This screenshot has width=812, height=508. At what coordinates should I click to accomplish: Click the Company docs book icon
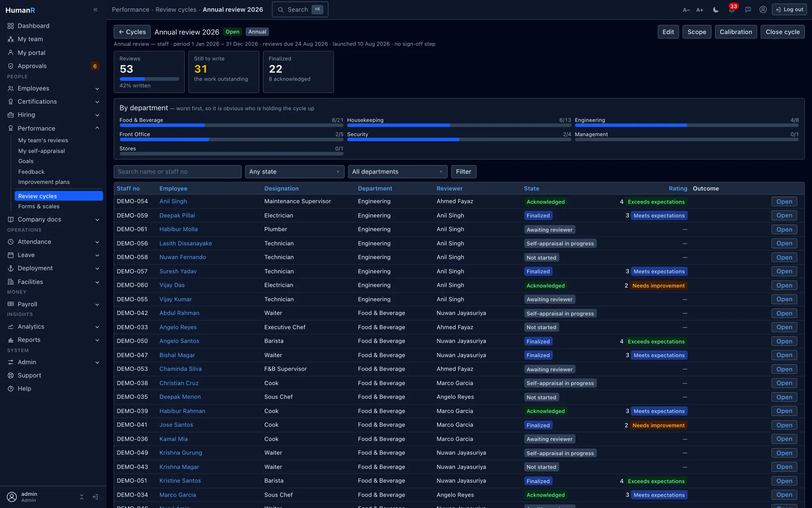click(11, 219)
